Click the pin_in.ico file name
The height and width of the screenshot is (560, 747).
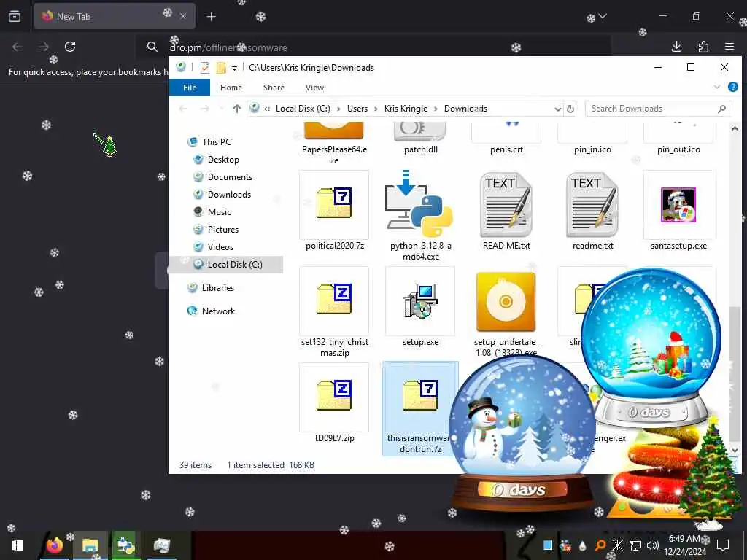tap(592, 149)
